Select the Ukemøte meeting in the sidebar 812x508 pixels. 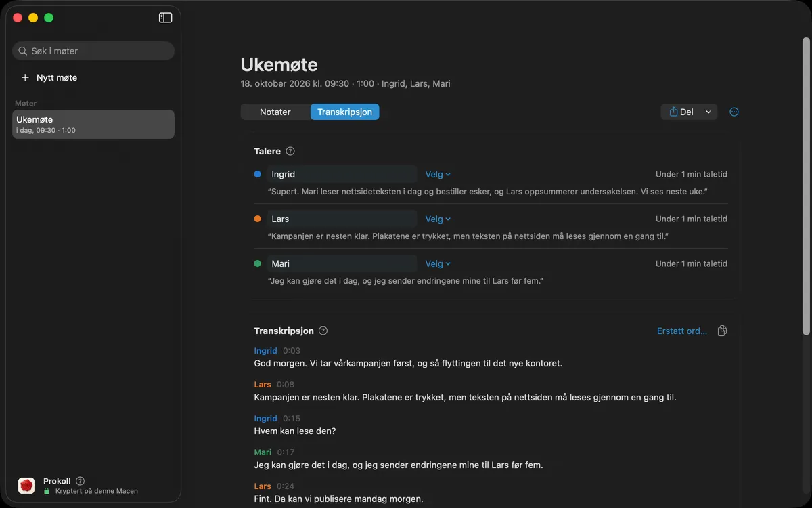pyautogui.click(x=93, y=125)
